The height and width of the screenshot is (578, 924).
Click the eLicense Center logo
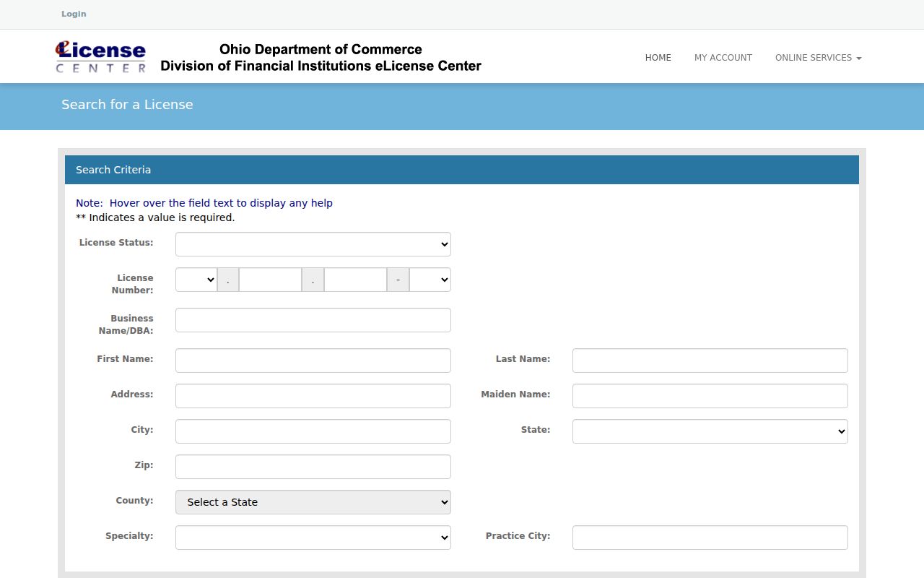101,56
